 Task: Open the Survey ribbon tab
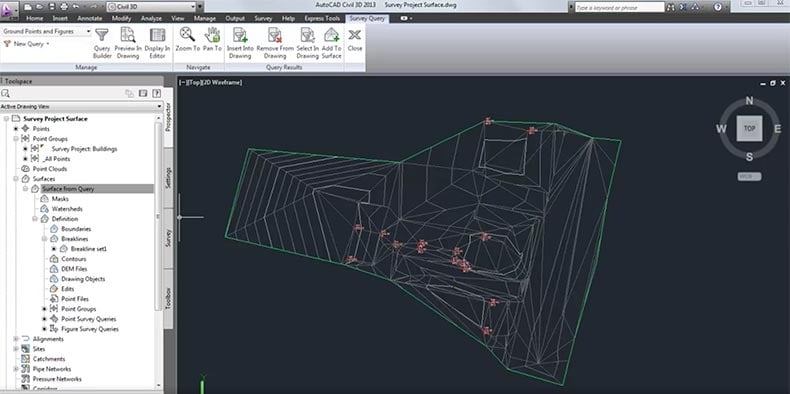coord(263,19)
